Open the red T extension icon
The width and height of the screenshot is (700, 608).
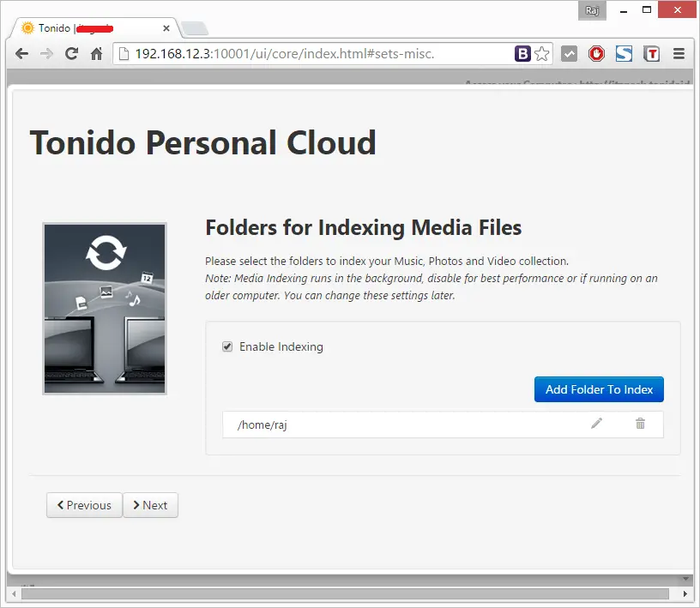[x=651, y=54]
